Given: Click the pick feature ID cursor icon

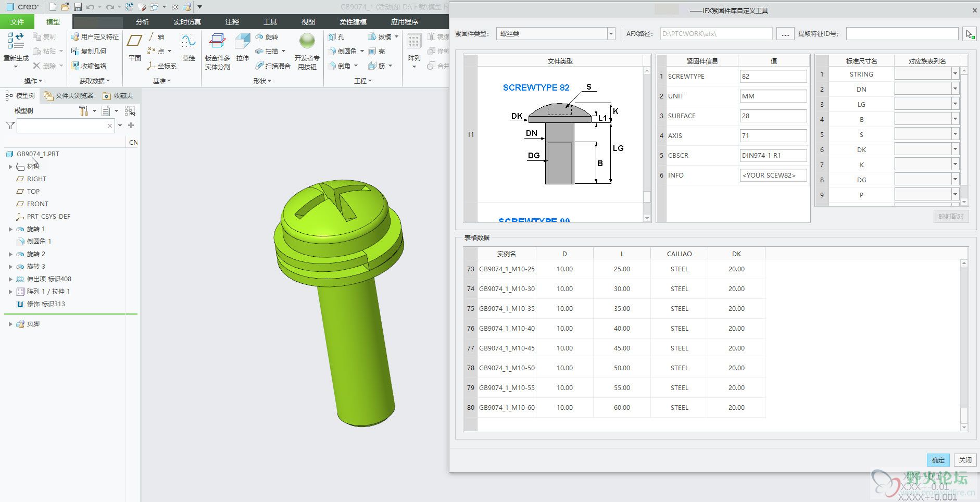Looking at the screenshot, I should point(969,34).
